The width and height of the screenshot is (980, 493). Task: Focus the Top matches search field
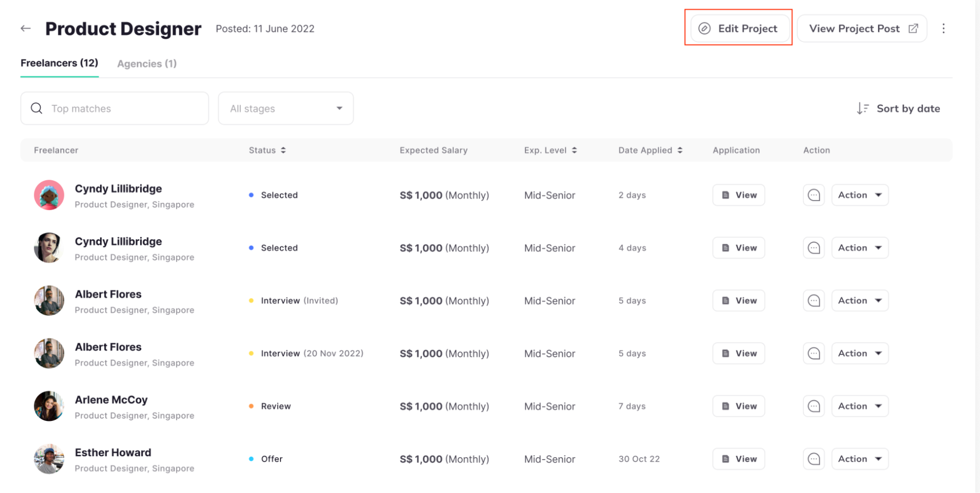point(123,108)
